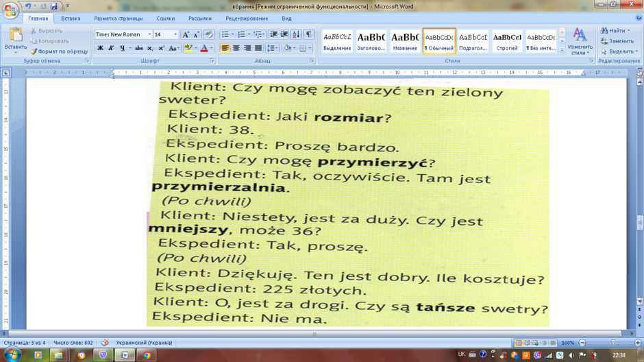Screen dimensions: 644x362
Task: Open the Разметка страницы tab
Action: (119, 19)
